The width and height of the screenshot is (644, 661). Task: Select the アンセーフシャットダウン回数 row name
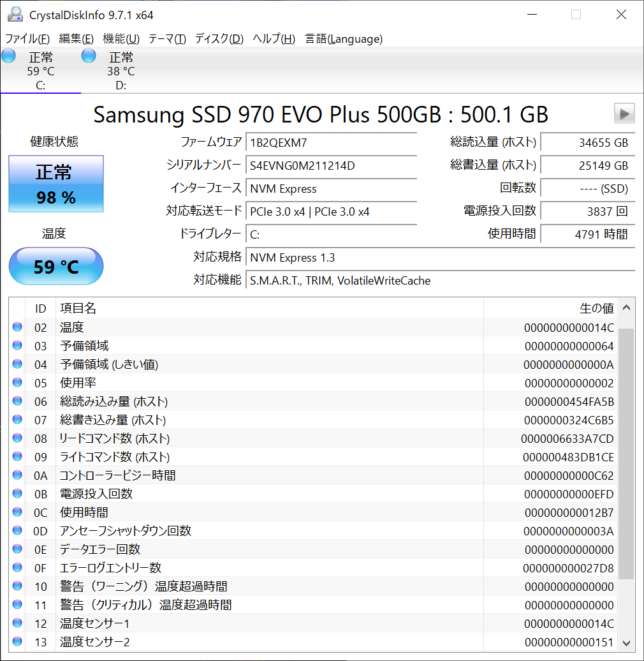click(x=126, y=531)
